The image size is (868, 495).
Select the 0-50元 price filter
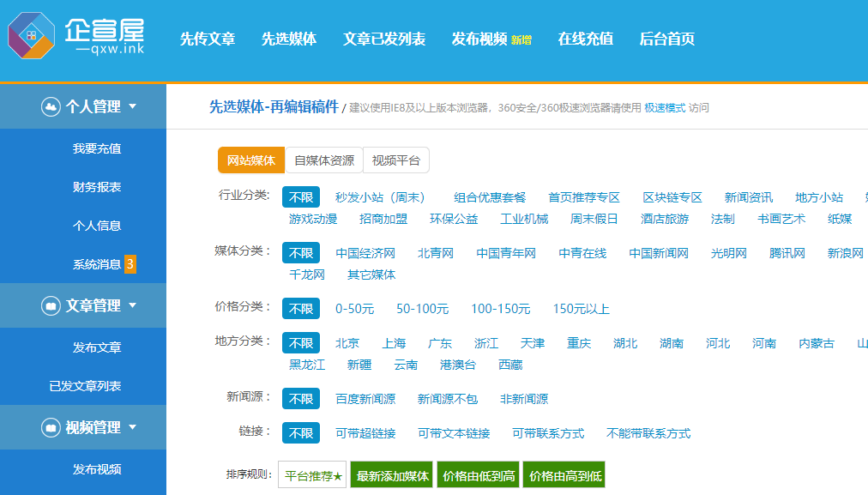pos(354,309)
